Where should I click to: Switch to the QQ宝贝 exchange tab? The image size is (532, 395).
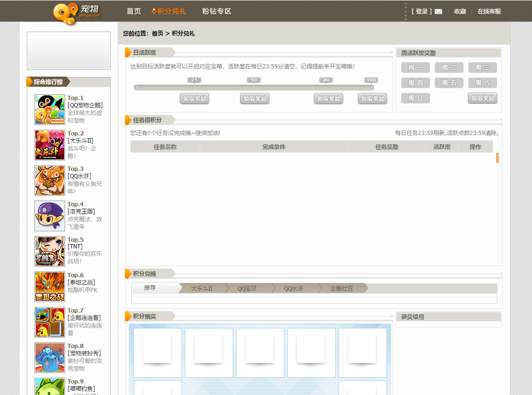pyautogui.click(x=247, y=288)
